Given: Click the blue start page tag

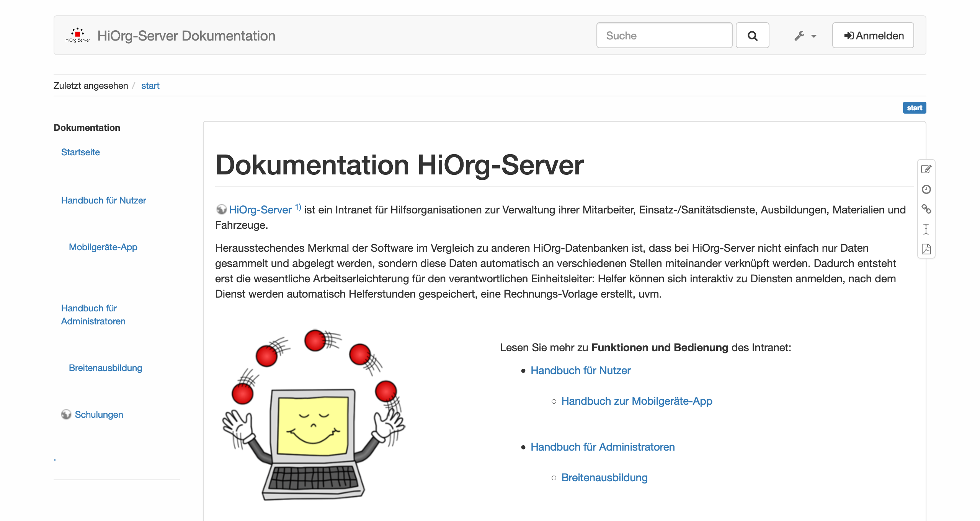Looking at the screenshot, I should pyautogui.click(x=914, y=108).
